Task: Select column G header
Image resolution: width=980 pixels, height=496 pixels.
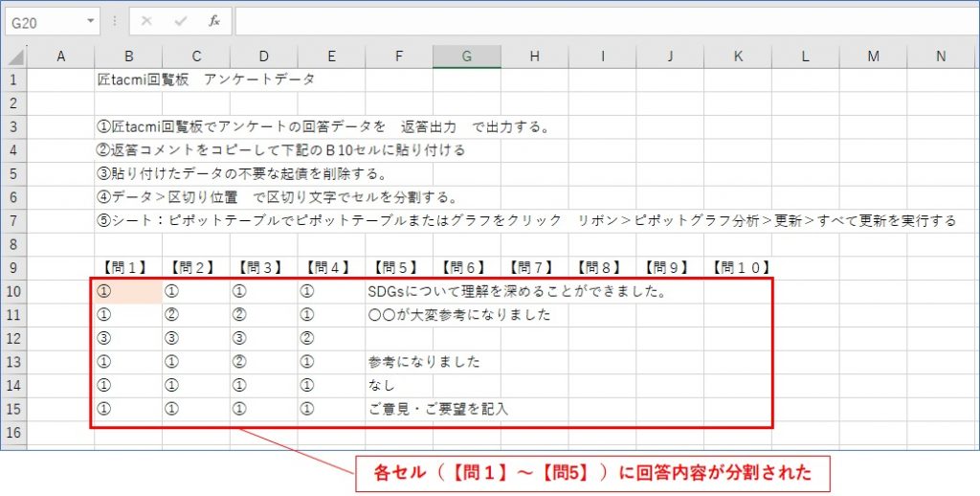Action: tap(466, 56)
